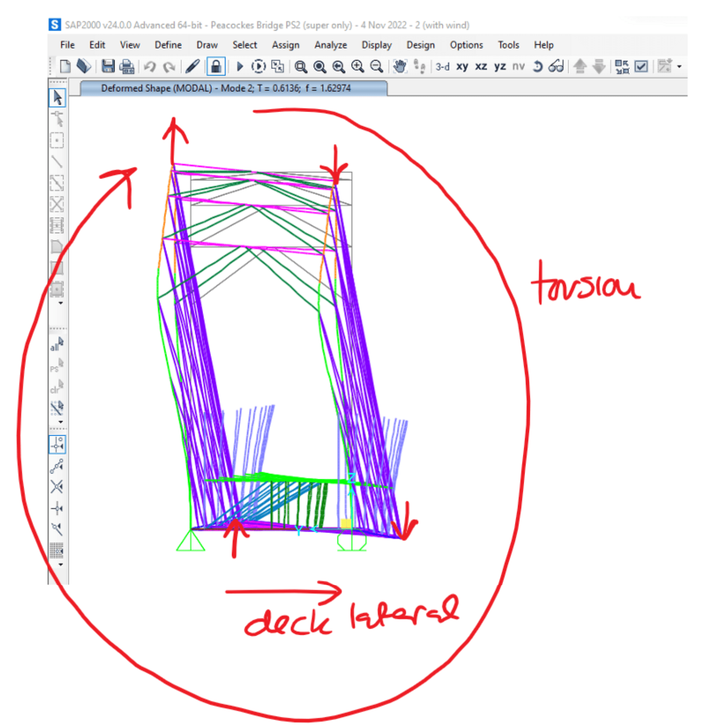Open the Analyze menu
The width and height of the screenshot is (703, 728).
point(330,45)
